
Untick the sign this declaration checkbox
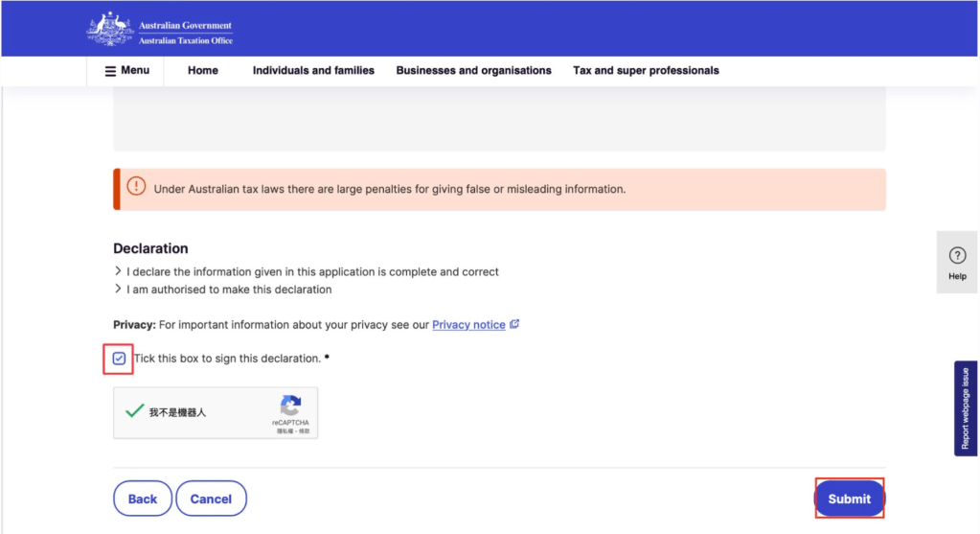point(119,359)
